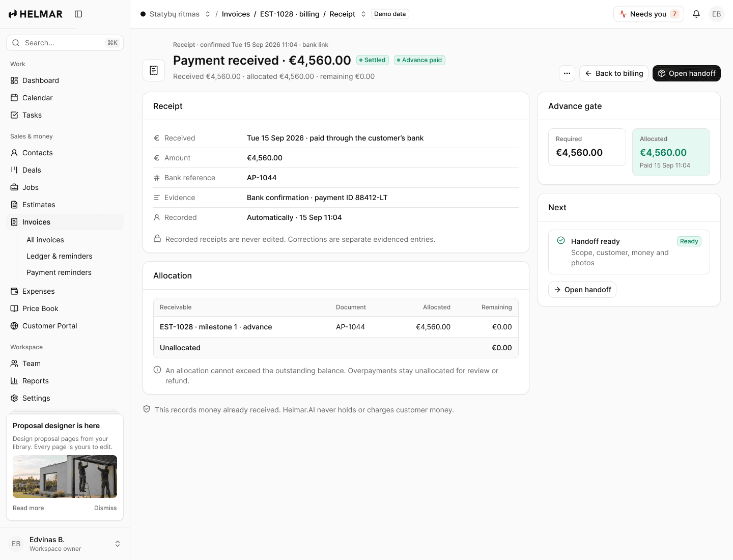Dismiss the Proposal designer card
Screen dimensions: 733x560
point(105,508)
